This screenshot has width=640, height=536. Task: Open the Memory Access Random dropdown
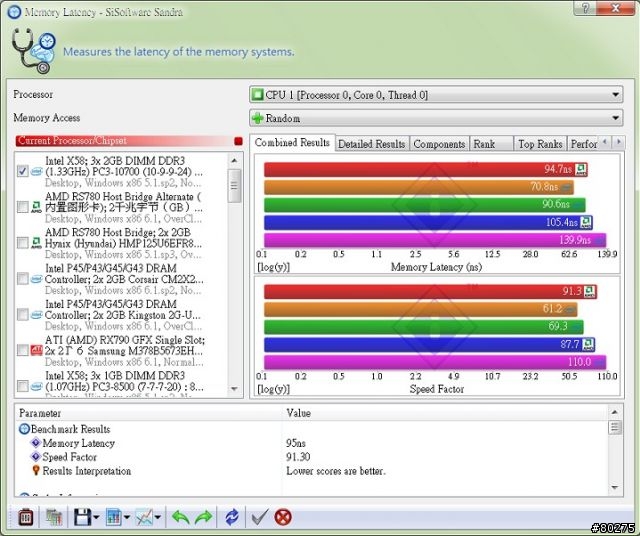click(436, 118)
